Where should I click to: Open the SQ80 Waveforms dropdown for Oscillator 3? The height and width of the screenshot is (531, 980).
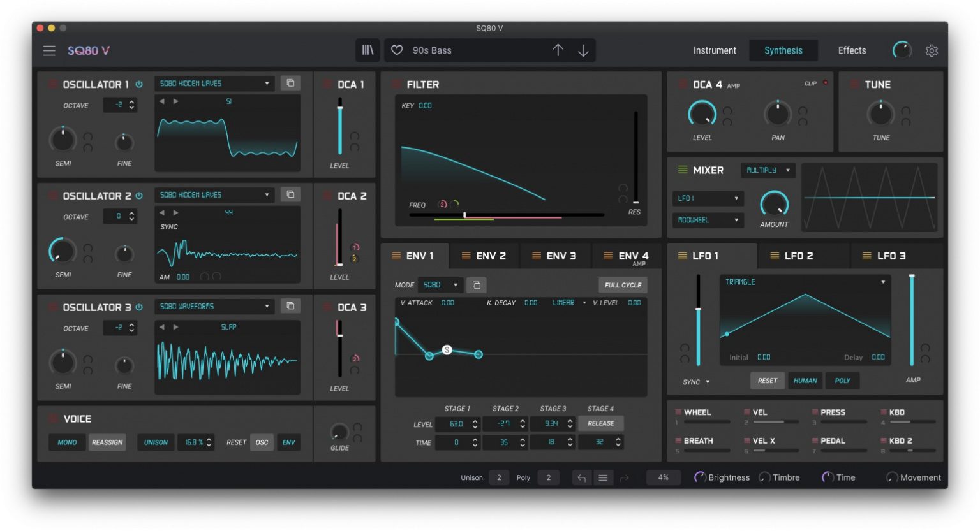point(214,306)
